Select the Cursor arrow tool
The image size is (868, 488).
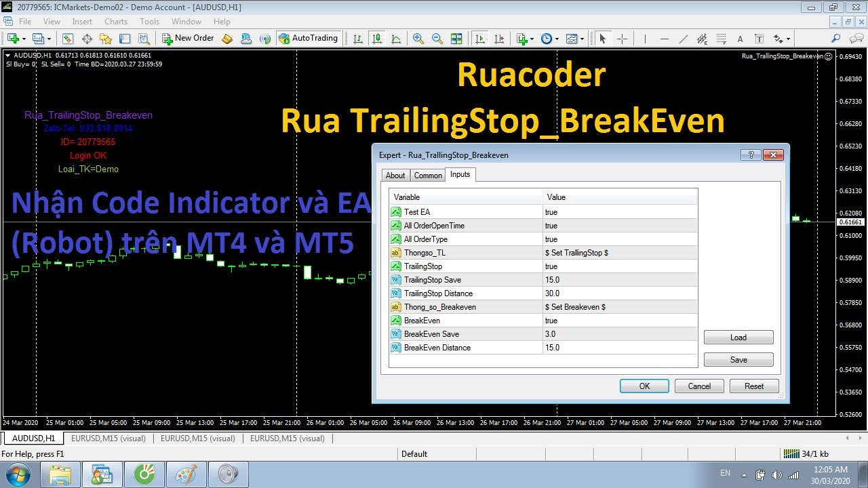pos(602,39)
